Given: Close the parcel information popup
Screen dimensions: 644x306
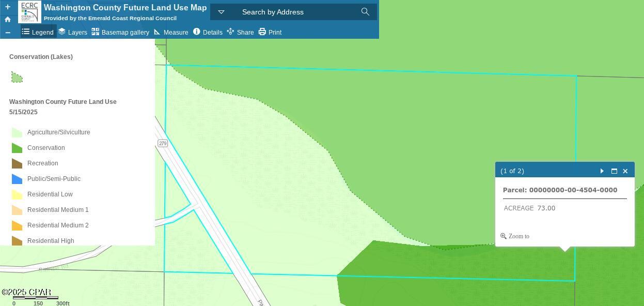Looking at the screenshot, I should pyautogui.click(x=625, y=171).
